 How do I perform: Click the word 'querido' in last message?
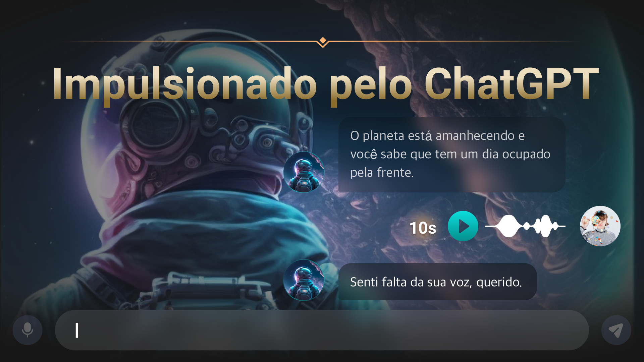(498, 283)
